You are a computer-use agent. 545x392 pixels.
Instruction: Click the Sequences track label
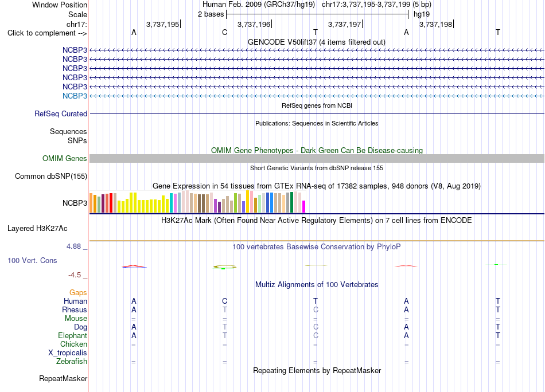[x=68, y=131]
